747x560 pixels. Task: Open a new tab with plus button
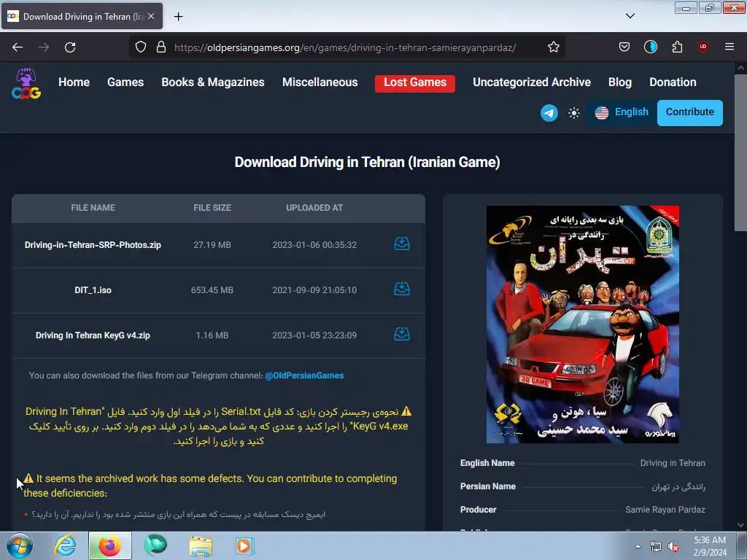pyautogui.click(x=178, y=17)
